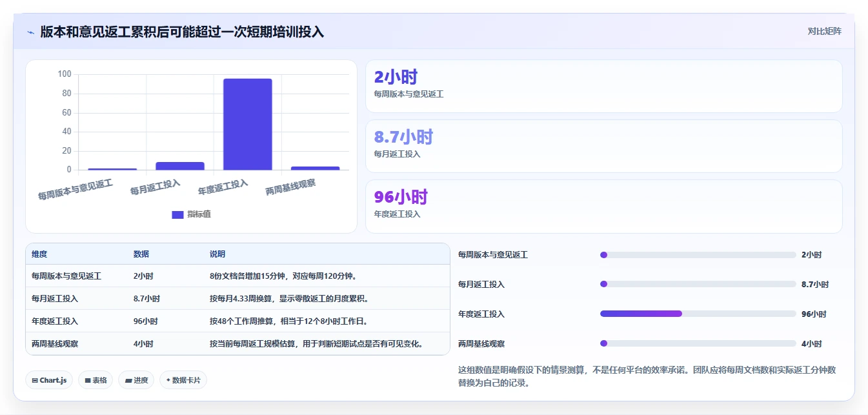Click the table value 96小时
The height and width of the screenshot is (415, 868).
[145, 321]
